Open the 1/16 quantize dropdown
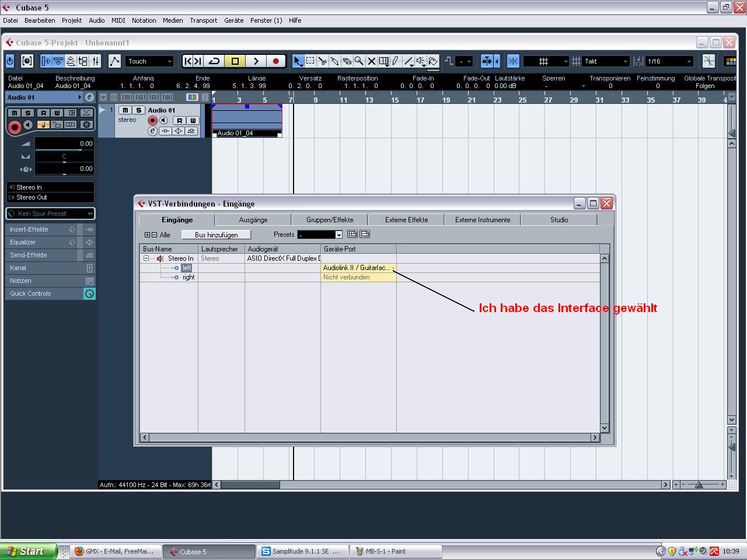747x560 pixels. 669,61
